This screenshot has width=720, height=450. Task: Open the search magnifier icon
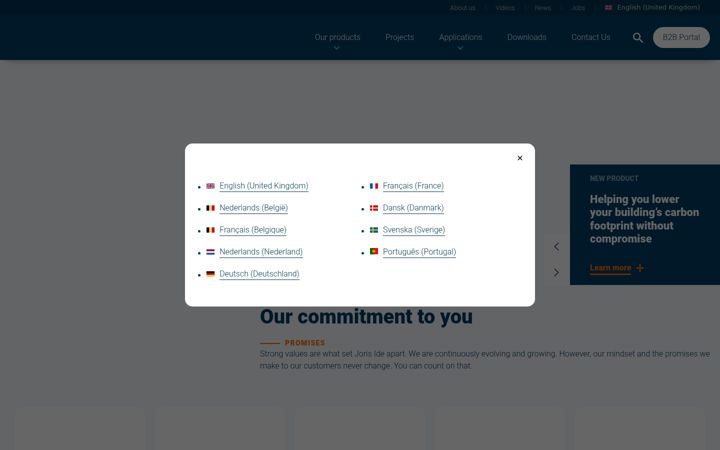[x=637, y=38]
